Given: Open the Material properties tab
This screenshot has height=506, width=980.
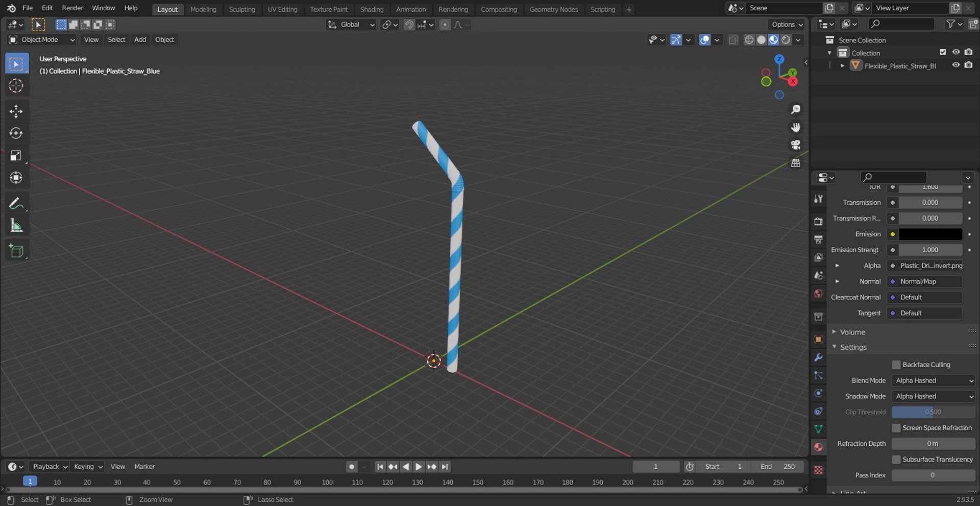Looking at the screenshot, I should pos(818,447).
